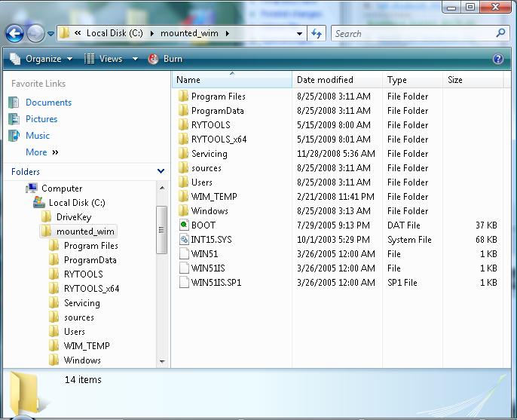Select Windows folder icon in list
The height and width of the screenshot is (420, 517).
(x=183, y=211)
